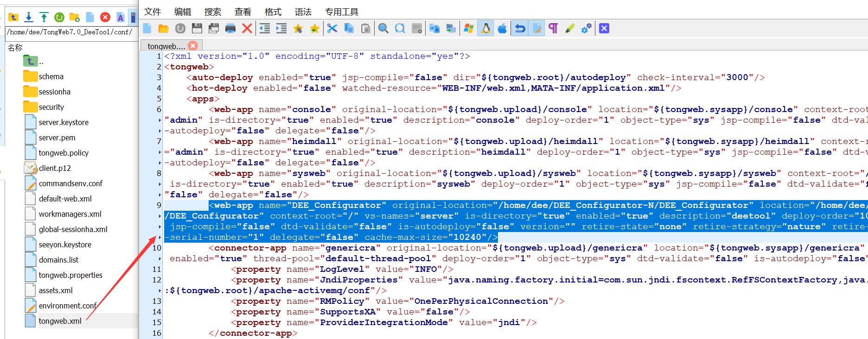
Task: Open the 搜索 menu
Action: pyautogui.click(x=213, y=12)
